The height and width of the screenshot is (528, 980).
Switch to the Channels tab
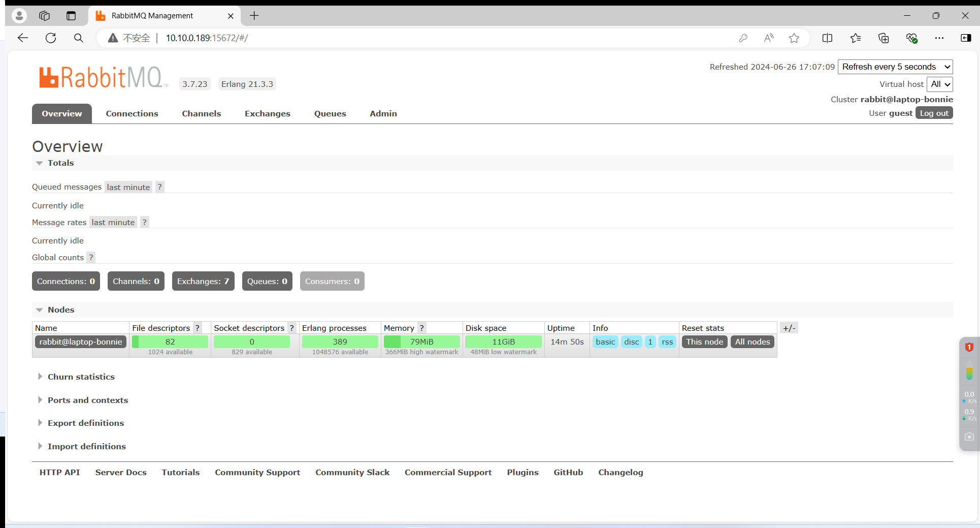coord(202,113)
